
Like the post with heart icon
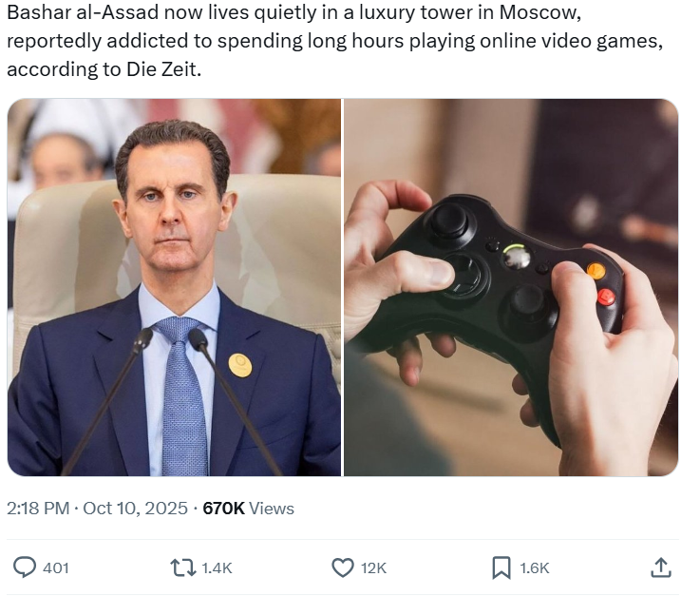tap(343, 567)
